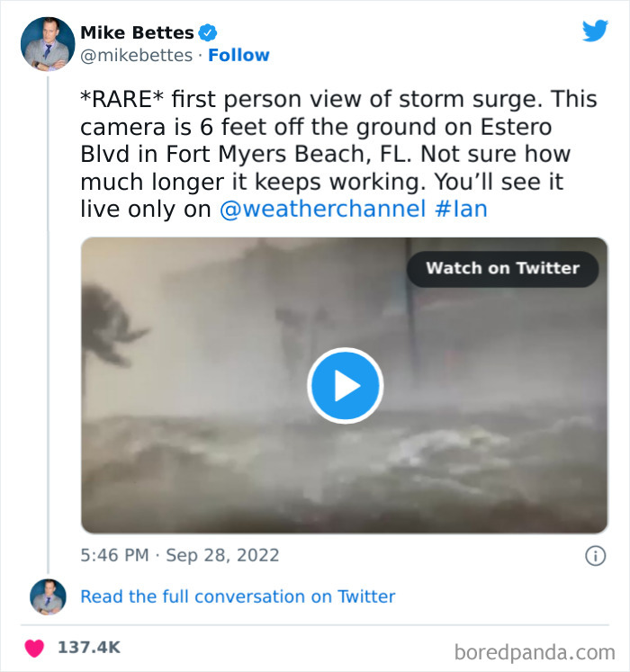The height and width of the screenshot is (672, 630).
Task: Click Mike Bettes' large profile avatar
Action: point(48,44)
